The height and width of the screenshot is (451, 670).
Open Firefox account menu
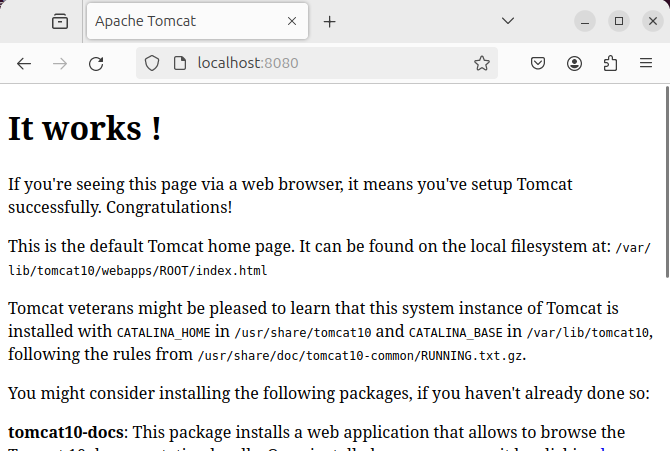(x=574, y=64)
